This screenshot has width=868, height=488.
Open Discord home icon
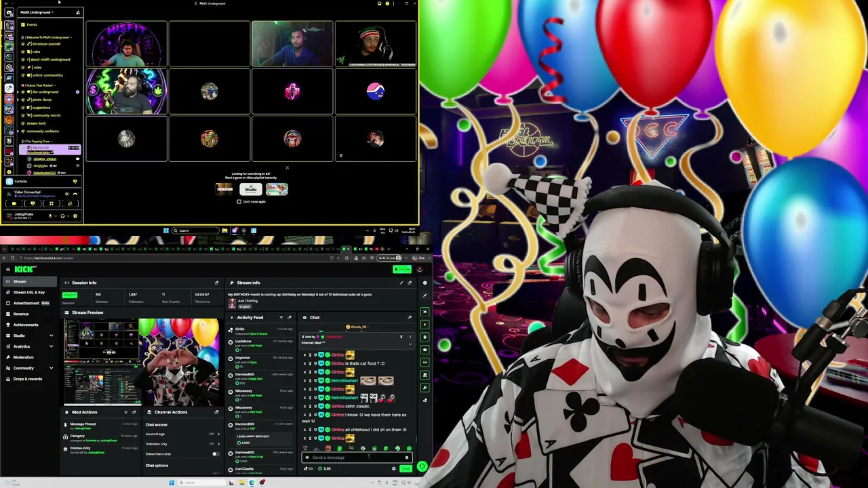click(9, 13)
